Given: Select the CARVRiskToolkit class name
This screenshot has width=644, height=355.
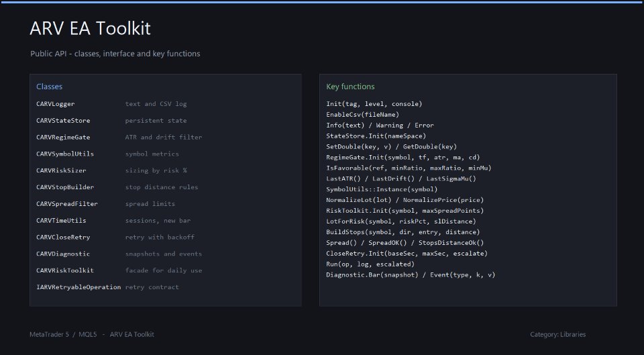Looking at the screenshot, I should (x=65, y=270).
